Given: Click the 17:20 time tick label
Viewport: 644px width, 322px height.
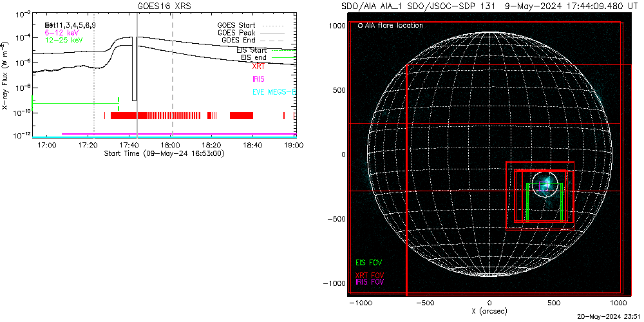Looking at the screenshot, I should click(x=88, y=145).
